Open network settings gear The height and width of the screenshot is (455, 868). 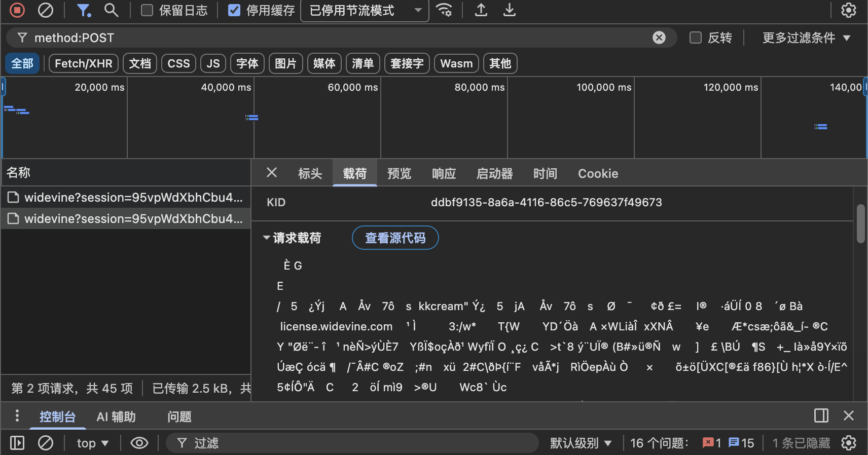tap(849, 10)
